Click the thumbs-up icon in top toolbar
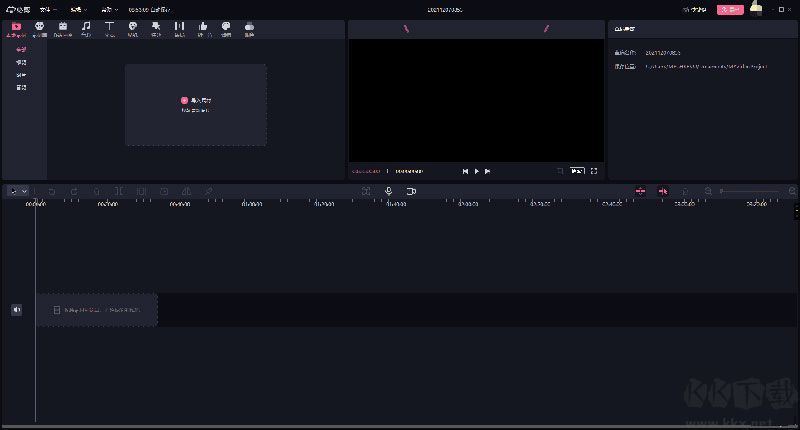The width and height of the screenshot is (800, 430). [x=203, y=28]
